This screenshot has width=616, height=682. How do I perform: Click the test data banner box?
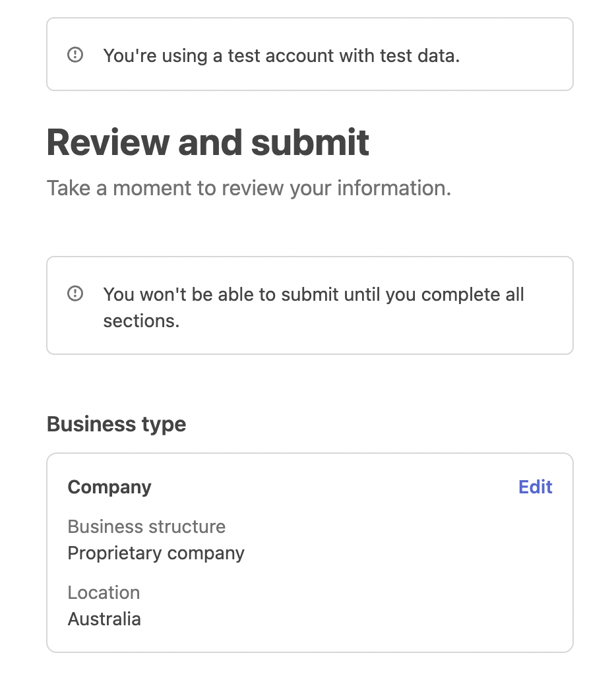310,54
